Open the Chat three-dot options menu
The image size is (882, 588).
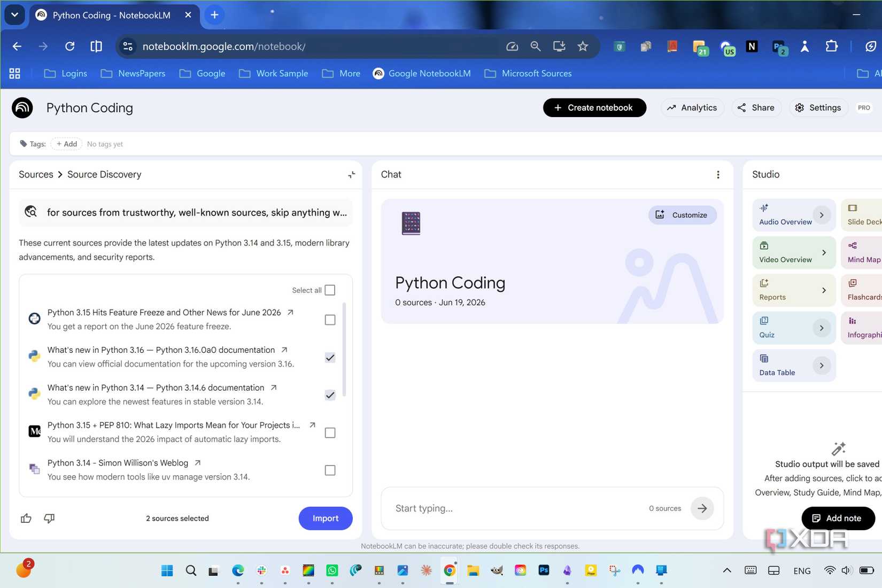click(718, 175)
